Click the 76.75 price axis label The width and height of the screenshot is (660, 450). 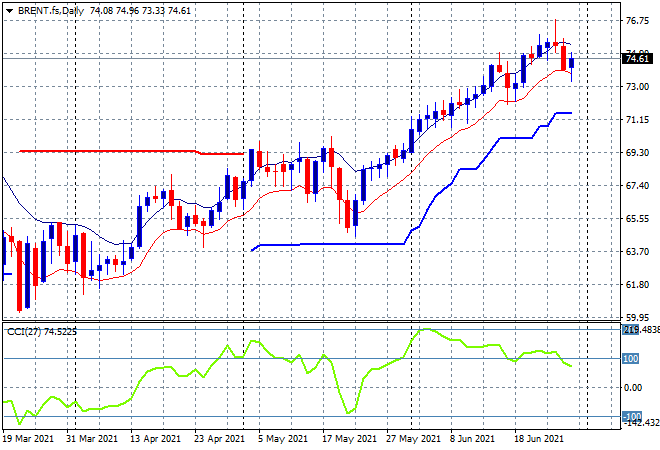(637, 21)
